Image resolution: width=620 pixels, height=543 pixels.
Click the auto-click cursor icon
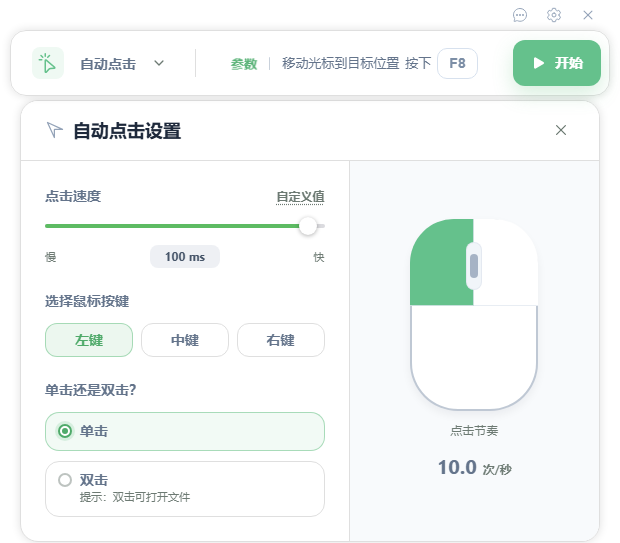click(x=48, y=63)
